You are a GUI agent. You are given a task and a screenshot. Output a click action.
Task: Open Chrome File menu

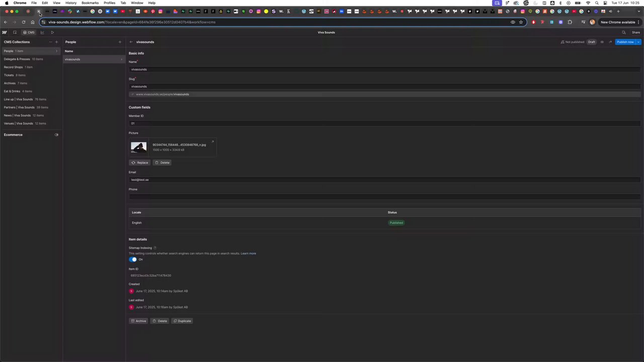pos(34,3)
